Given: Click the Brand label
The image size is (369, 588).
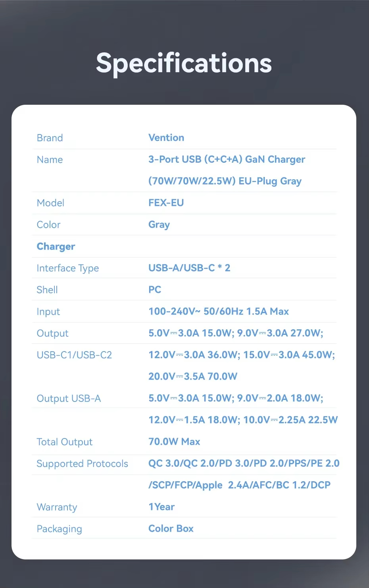Looking at the screenshot, I should (50, 138).
